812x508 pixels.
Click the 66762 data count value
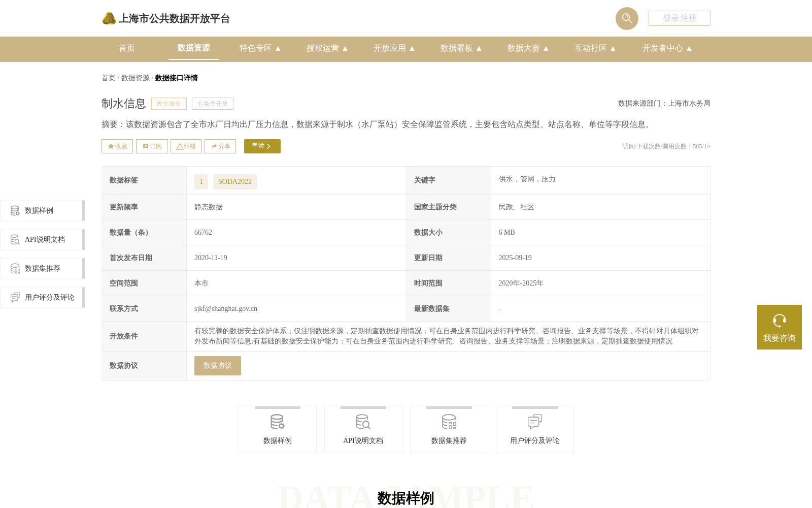pyautogui.click(x=203, y=232)
